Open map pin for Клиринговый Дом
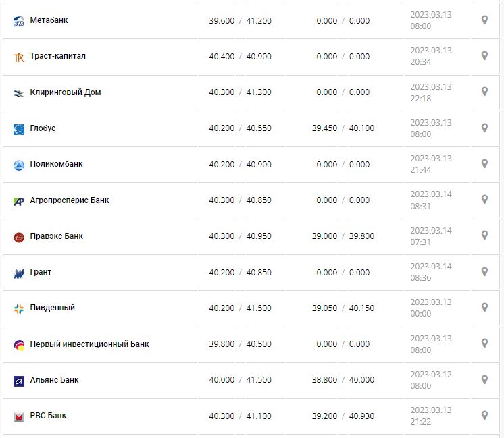Image resolution: width=504 pixels, height=438 pixels. (484, 92)
